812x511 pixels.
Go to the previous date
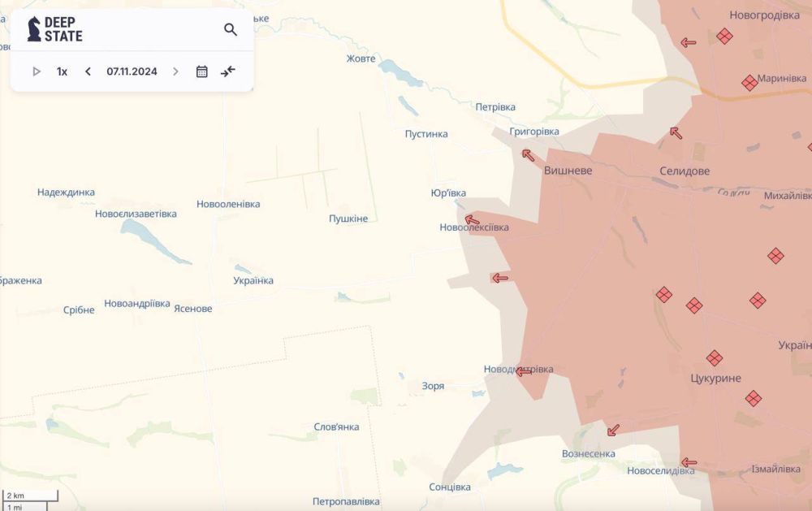[88, 71]
